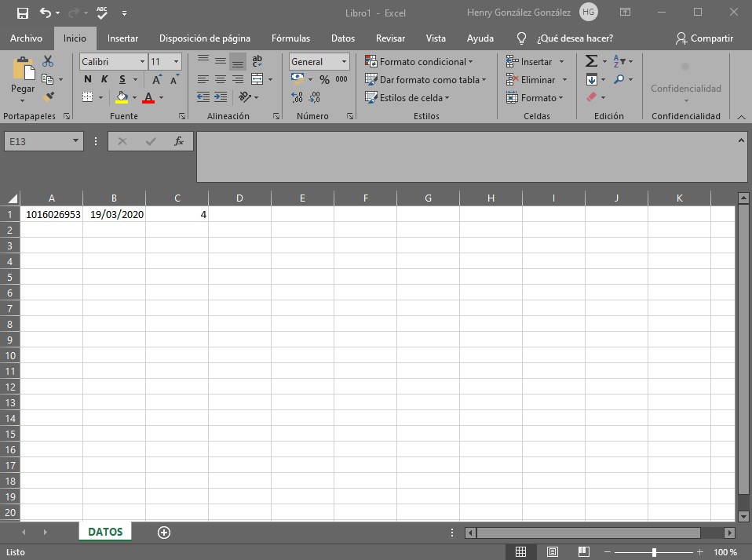Toggle wrap text in cells
The height and width of the screenshot is (560, 752).
tap(257, 61)
